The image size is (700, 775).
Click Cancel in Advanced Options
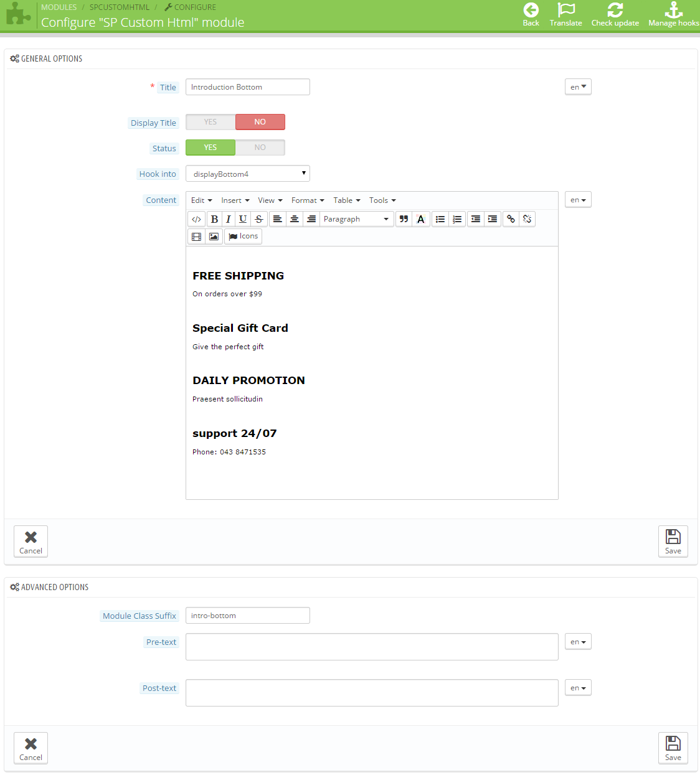(31, 748)
